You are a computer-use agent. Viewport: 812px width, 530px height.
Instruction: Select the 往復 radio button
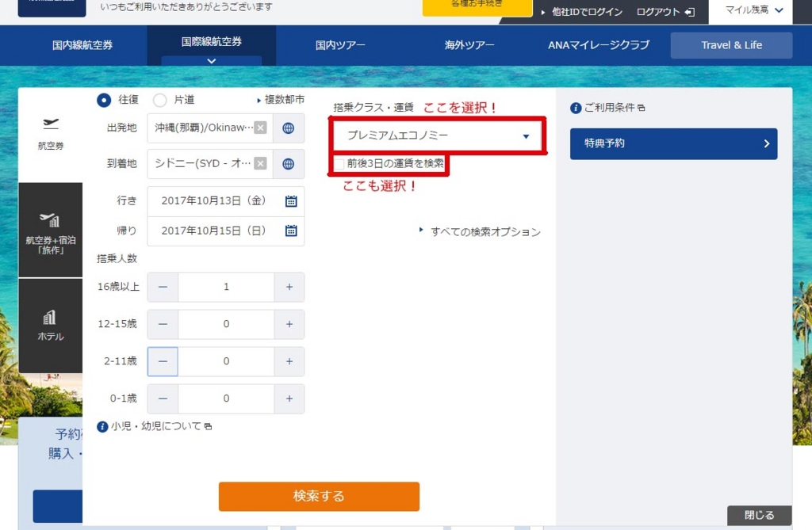(104, 101)
